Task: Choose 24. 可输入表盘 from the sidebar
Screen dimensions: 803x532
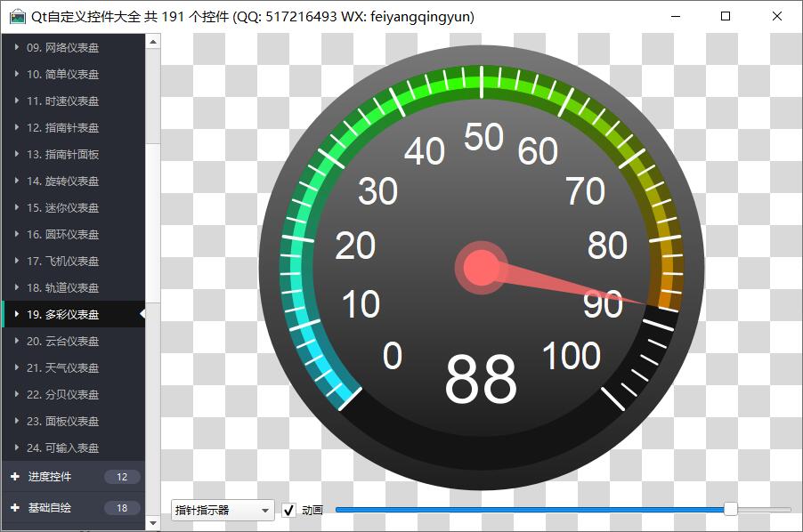Action: (62, 447)
